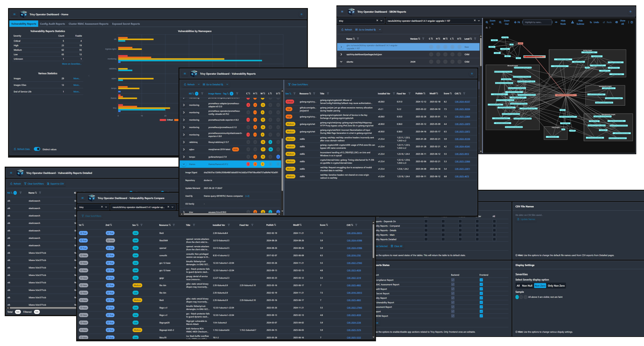Open the trivy namespace dropdown in SBOM Reports
This screenshot has height=346, width=644.
point(360,21)
